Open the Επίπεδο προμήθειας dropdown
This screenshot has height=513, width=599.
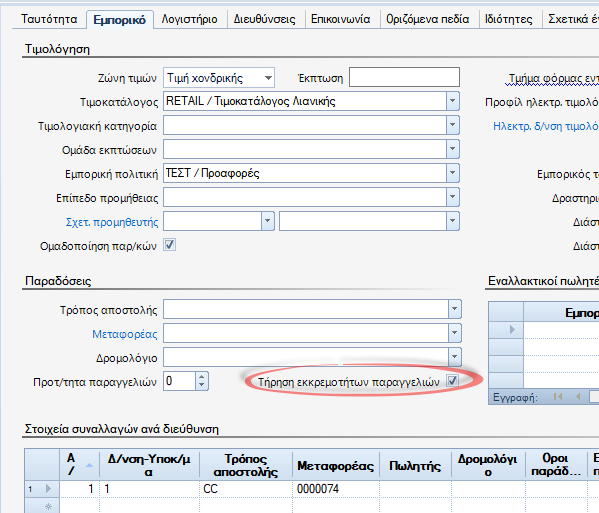tap(452, 197)
